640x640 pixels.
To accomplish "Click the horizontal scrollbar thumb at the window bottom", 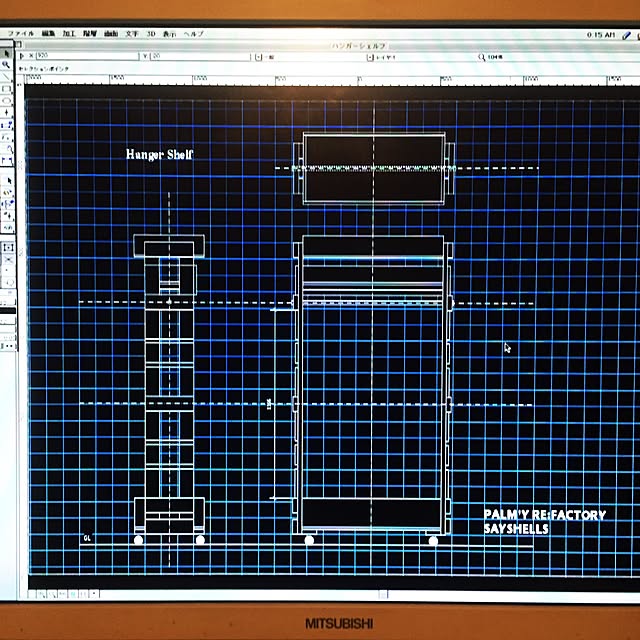I will [382, 595].
